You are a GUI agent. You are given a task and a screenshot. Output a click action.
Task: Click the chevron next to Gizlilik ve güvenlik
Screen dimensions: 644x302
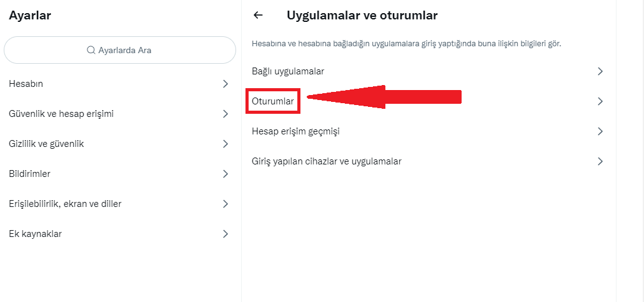[225, 144]
